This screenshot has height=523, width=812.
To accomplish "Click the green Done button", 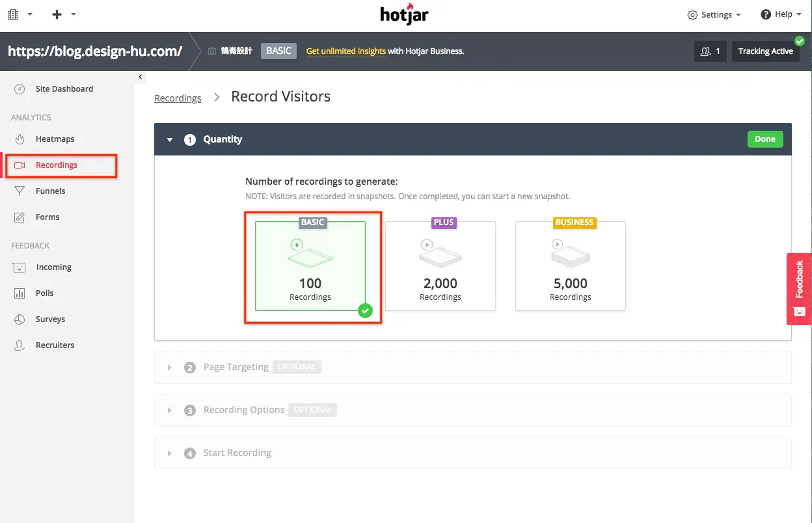I will tap(765, 139).
